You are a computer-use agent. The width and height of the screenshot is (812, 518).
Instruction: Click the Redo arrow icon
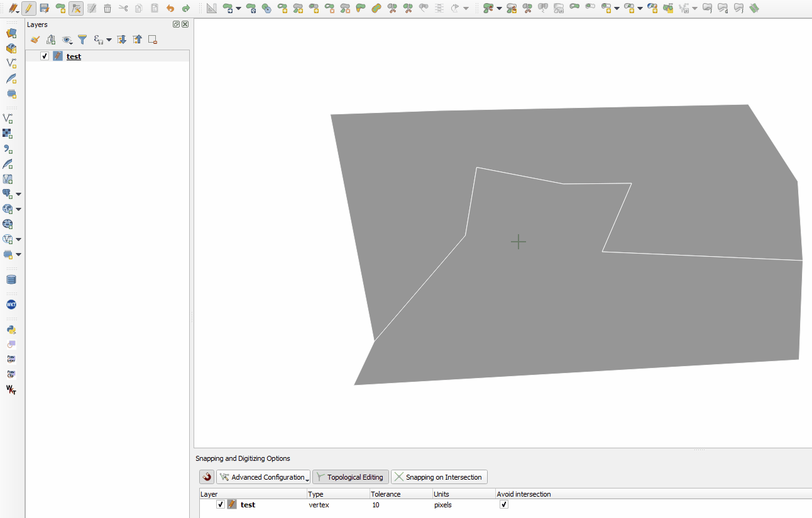point(185,8)
